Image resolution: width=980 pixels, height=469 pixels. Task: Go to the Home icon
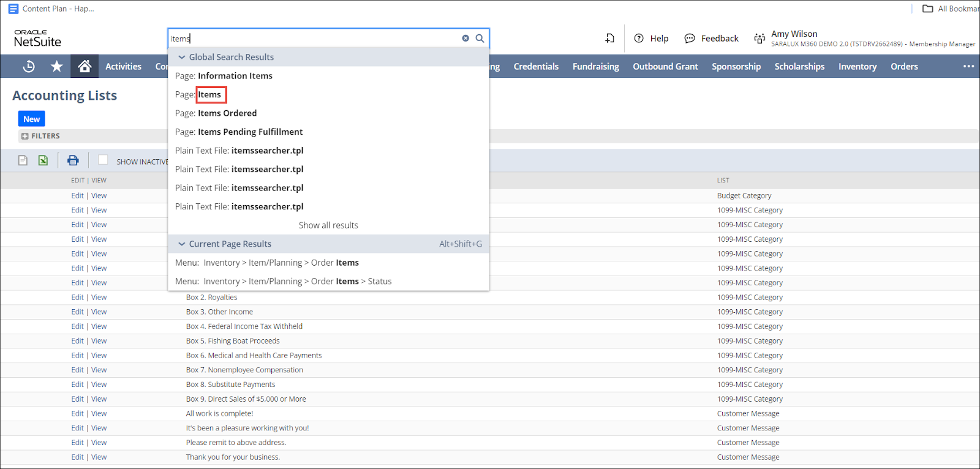point(85,66)
